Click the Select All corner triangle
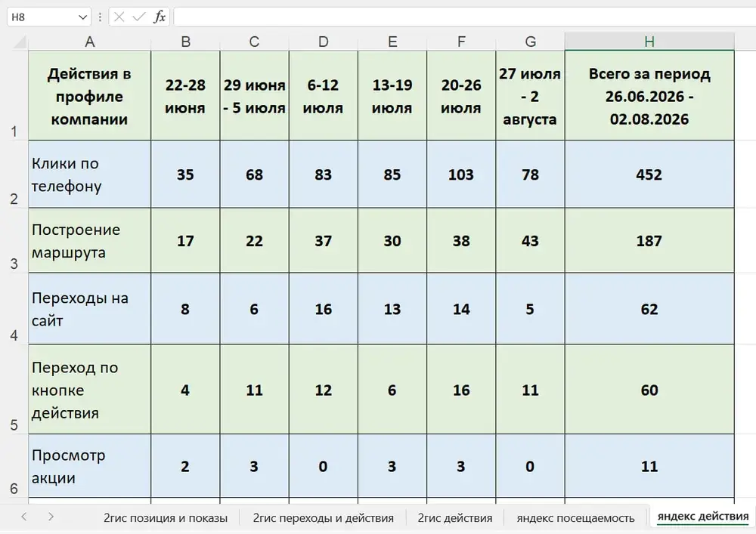Image resolution: width=756 pixels, height=534 pixels. 20,42
